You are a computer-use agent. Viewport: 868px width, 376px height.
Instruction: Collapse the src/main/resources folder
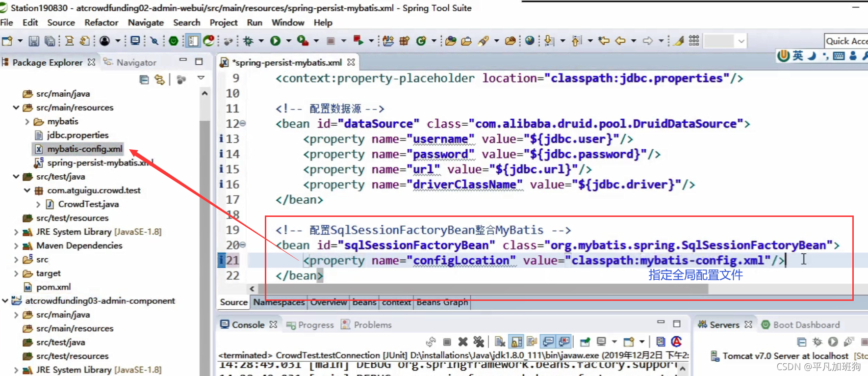pyautogui.click(x=16, y=107)
